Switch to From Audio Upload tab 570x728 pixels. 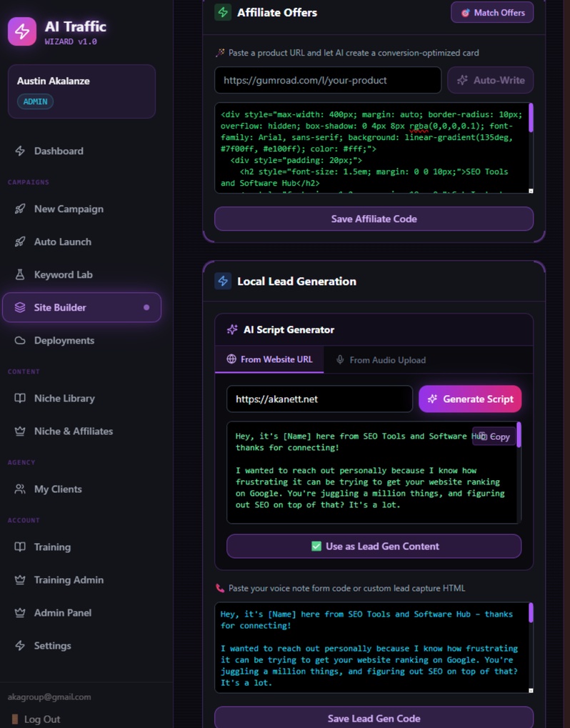(x=381, y=360)
